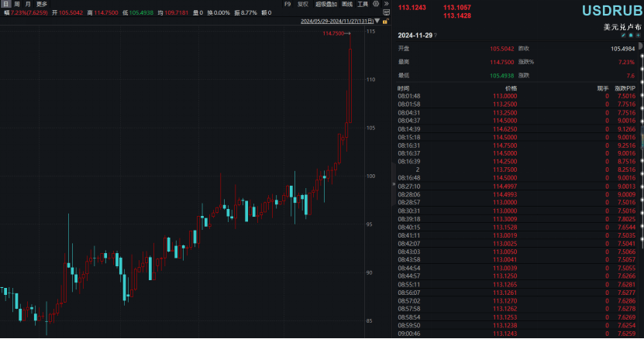The height and width of the screenshot is (339, 644).
Task: Click the 时间 column header
Action: pyautogui.click(x=404, y=89)
